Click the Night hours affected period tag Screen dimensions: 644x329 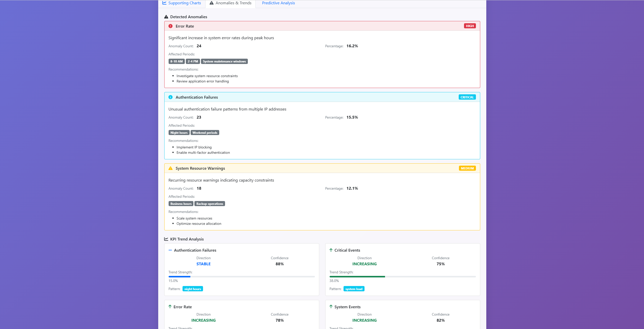point(179,133)
